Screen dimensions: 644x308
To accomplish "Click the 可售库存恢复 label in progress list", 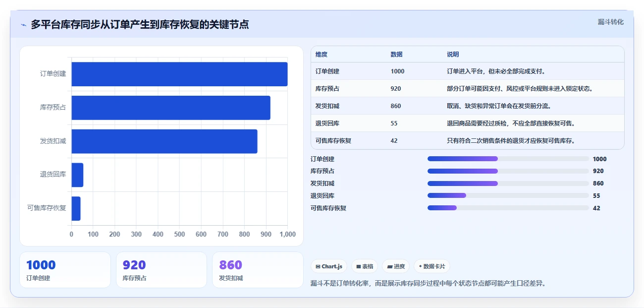I will tap(328, 208).
